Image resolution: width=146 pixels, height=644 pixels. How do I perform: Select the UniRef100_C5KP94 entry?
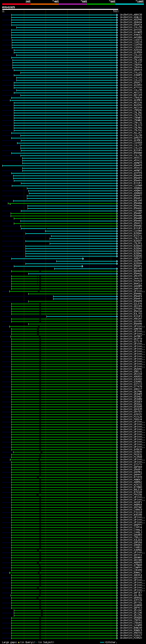pyautogui.click(x=131, y=65)
